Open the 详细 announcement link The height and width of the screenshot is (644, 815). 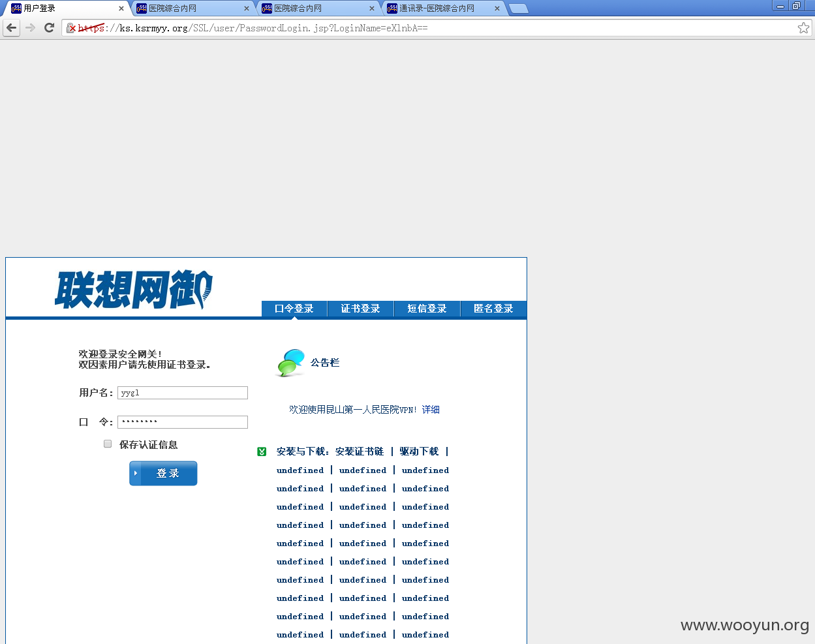[x=431, y=410]
